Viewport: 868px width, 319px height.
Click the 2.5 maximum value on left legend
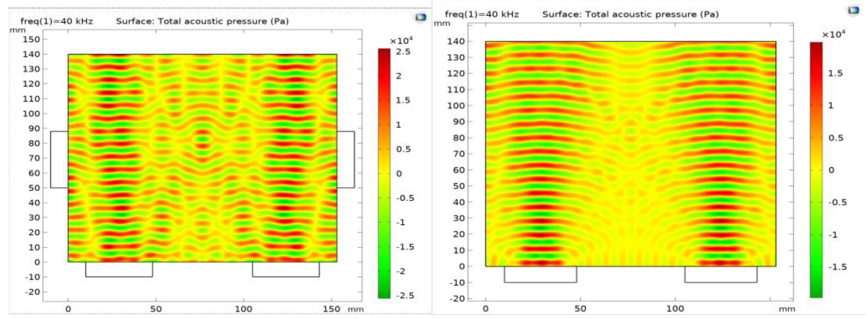pos(403,52)
